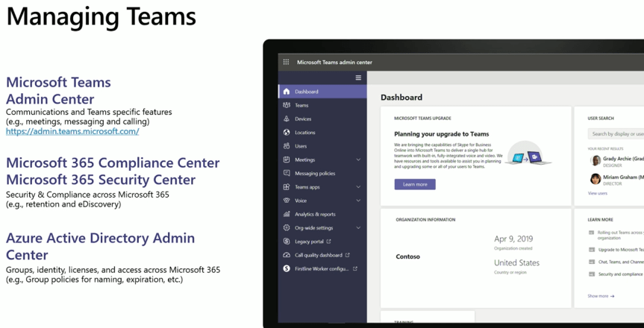Click the Users icon in sidebar
The height and width of the screenshot is (328, 644).
click(x=287, y=146)
